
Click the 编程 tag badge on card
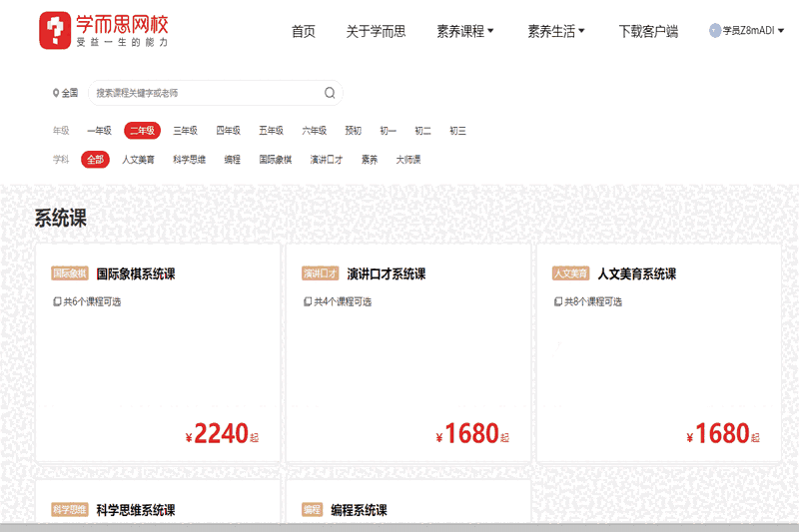tap(312, 510)
